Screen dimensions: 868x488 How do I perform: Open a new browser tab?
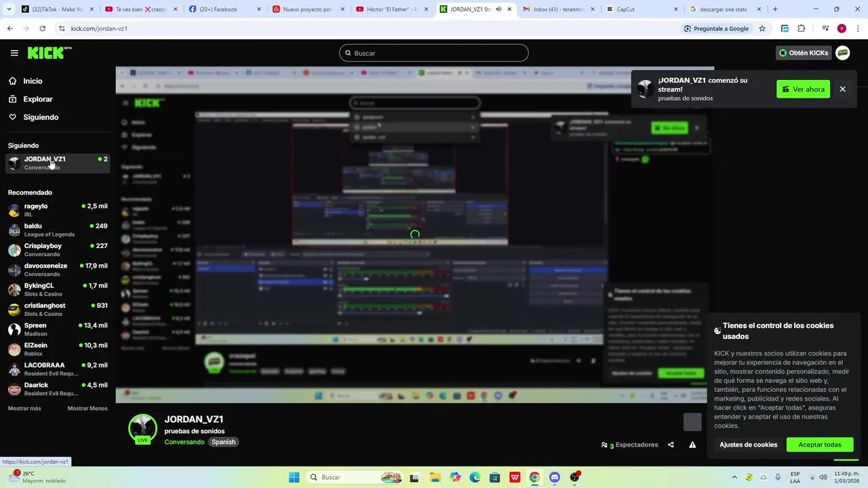tap(775, 9)
